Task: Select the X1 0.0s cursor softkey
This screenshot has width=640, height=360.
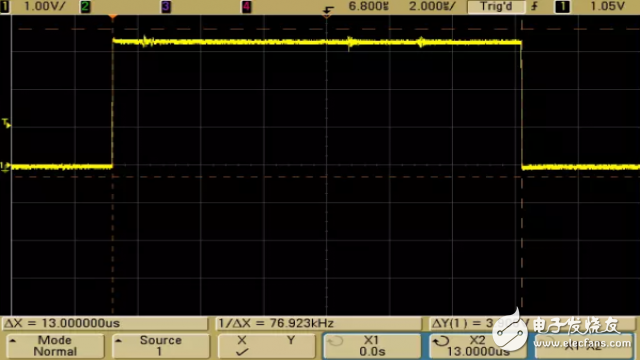Action: (372, 346)
